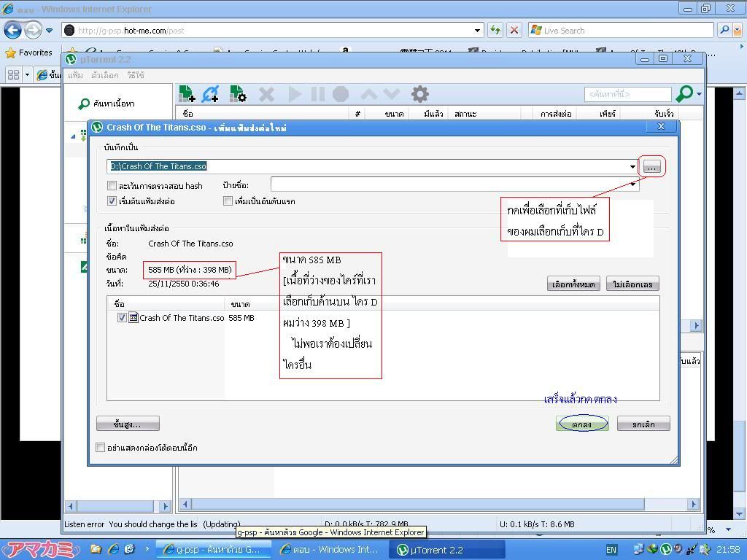The width and height of the screenshot is (747, 560).
Task: Click the IE Refresh button
Action: 495,30
